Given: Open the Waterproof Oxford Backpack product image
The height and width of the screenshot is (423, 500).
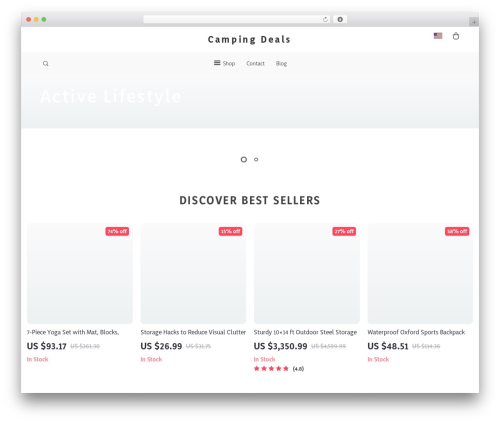Looking at the screenshot, I should 420,273.
